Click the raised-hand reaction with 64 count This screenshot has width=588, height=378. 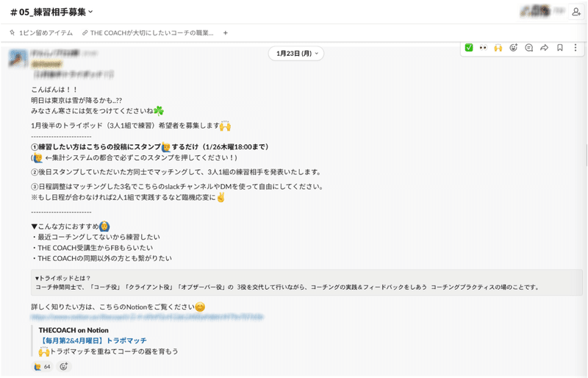tap(43, 367)
